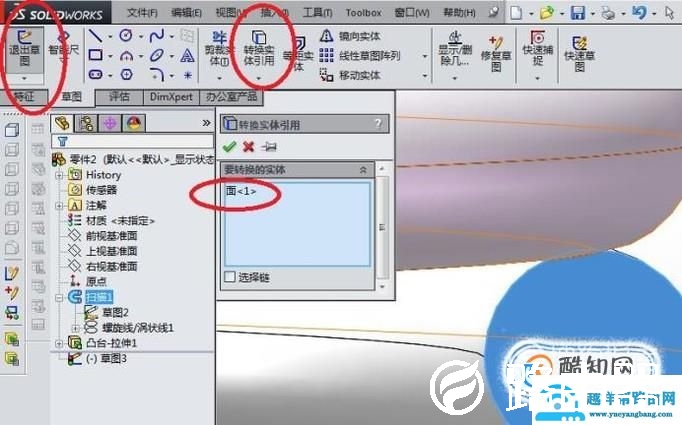Click the Trim Entities (剪裁实体) tool
682x425 pixels.
(x=219, y=49)
